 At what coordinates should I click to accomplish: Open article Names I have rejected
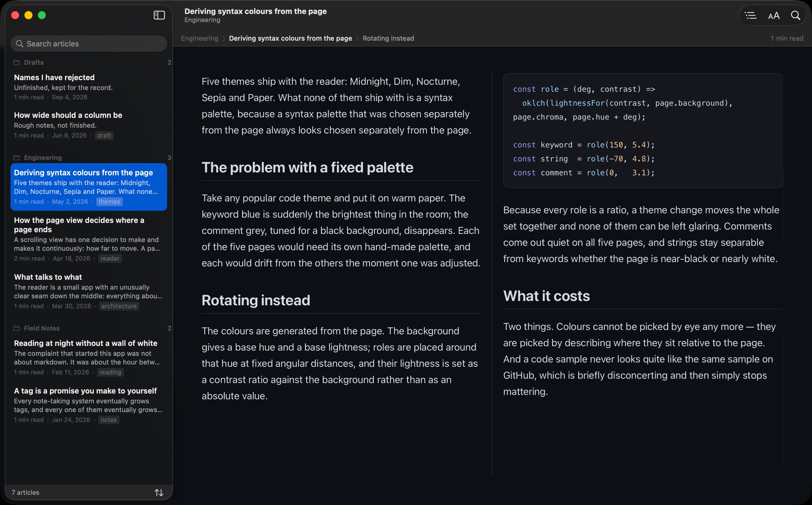tap(89, 87)
